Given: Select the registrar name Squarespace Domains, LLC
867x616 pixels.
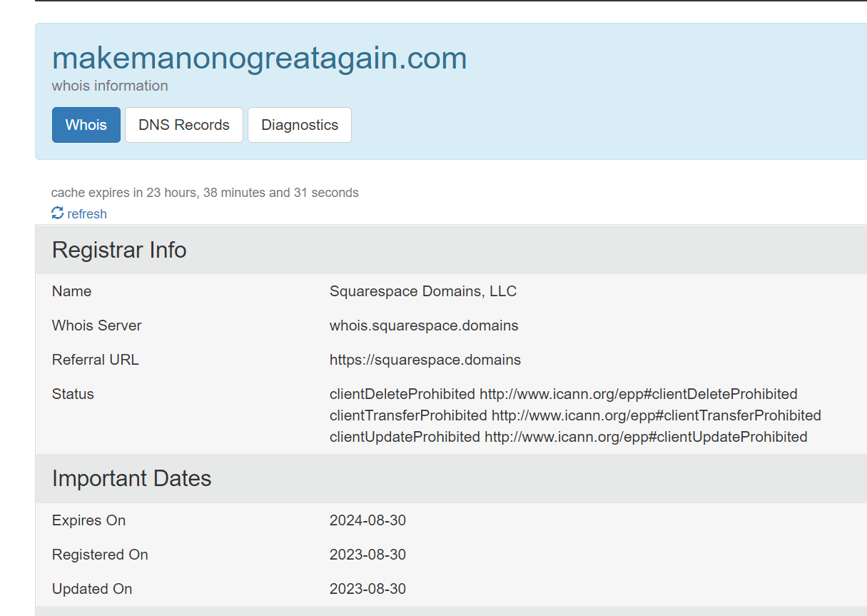Looking at the screenshot, I should tap(423, 291).
